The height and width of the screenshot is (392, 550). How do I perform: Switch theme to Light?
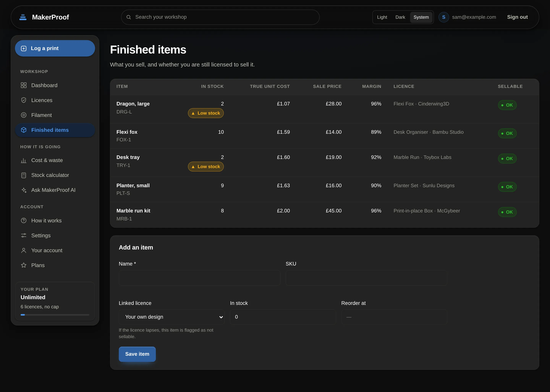coord(382,17)
